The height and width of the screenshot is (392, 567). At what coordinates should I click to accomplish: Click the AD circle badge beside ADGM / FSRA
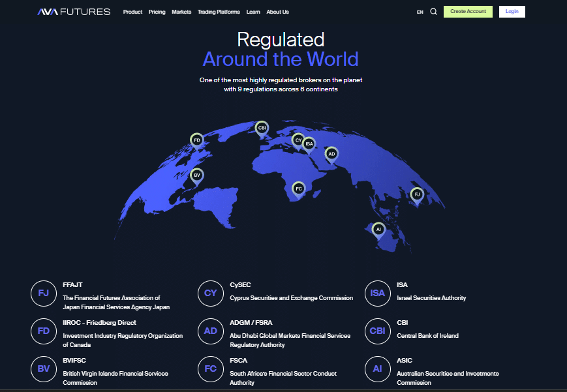pos(211,331)
